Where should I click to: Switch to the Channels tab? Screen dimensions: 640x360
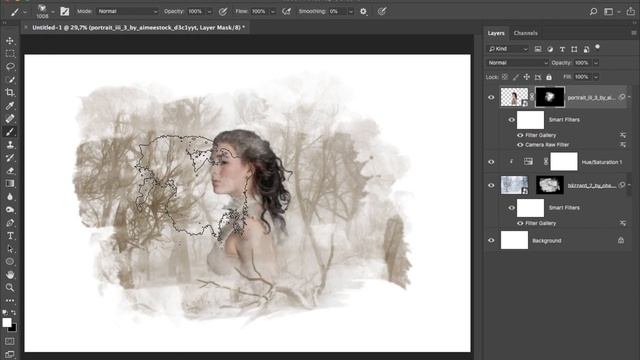[x=525, y=33]
